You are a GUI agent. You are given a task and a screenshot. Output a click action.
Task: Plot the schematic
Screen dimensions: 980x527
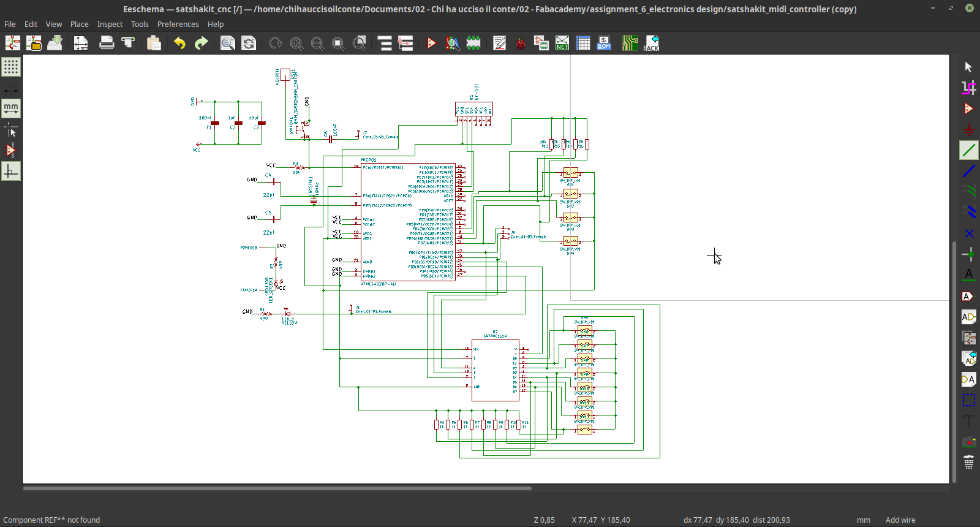127,43
